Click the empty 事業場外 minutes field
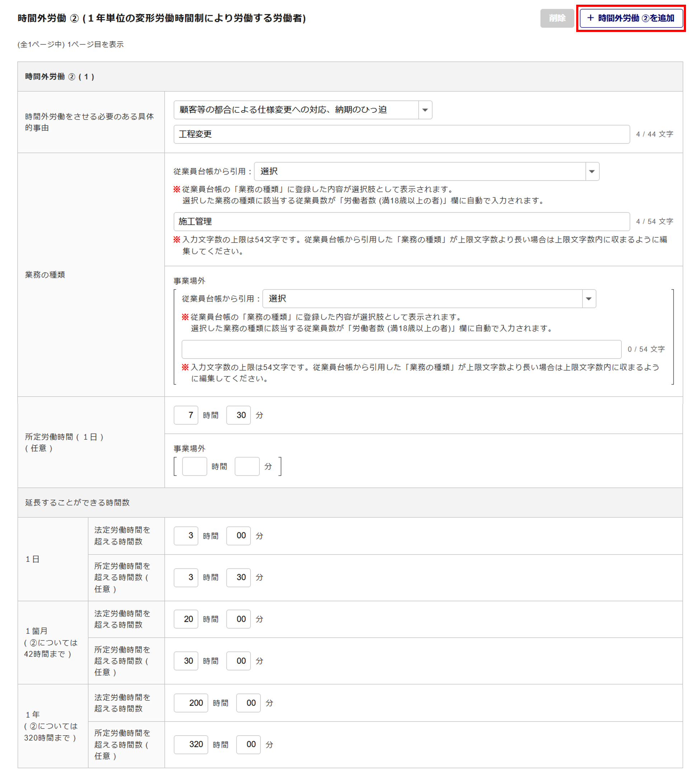Screen dimensions: 700x779 [247, 466]
